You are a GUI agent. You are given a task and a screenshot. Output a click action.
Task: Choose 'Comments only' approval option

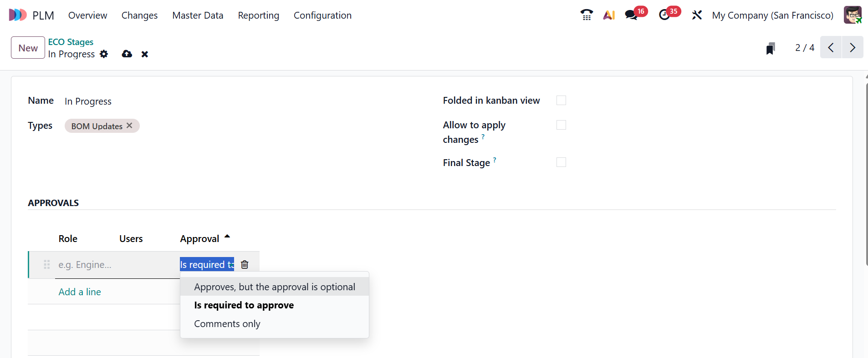point(227,324)
